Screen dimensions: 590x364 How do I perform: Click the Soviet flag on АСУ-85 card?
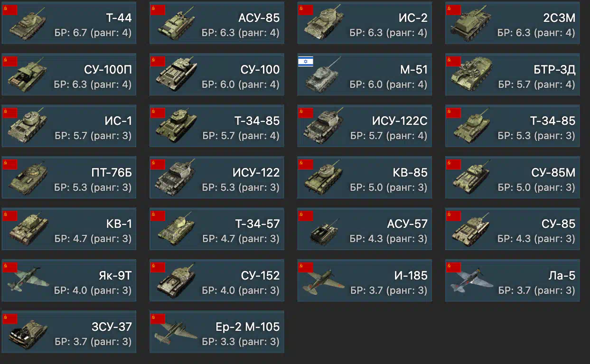coord(158,10)
